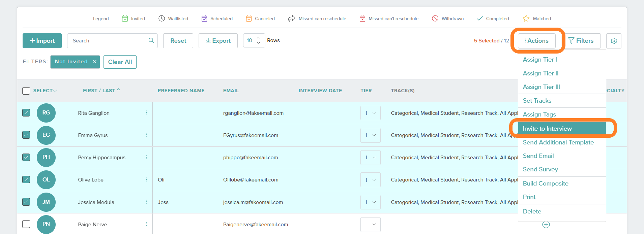Screen dimensions: 644x234
Task: Select Send Additional Template menu item
Action: coord(558,142)
